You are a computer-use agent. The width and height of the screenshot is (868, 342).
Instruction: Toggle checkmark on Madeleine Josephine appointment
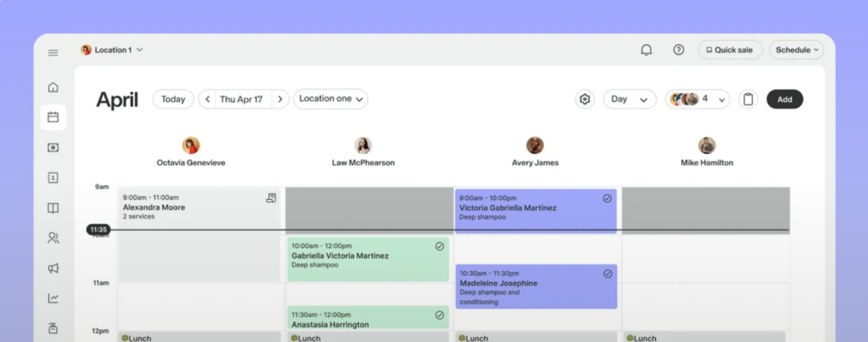(608, 274)
